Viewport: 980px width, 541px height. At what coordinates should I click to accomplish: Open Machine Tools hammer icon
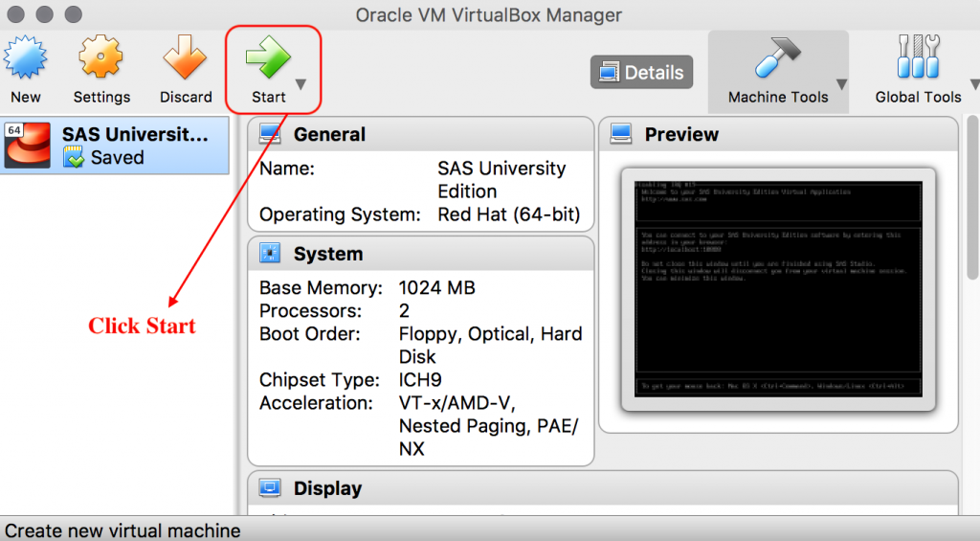[x=777, y=56]
